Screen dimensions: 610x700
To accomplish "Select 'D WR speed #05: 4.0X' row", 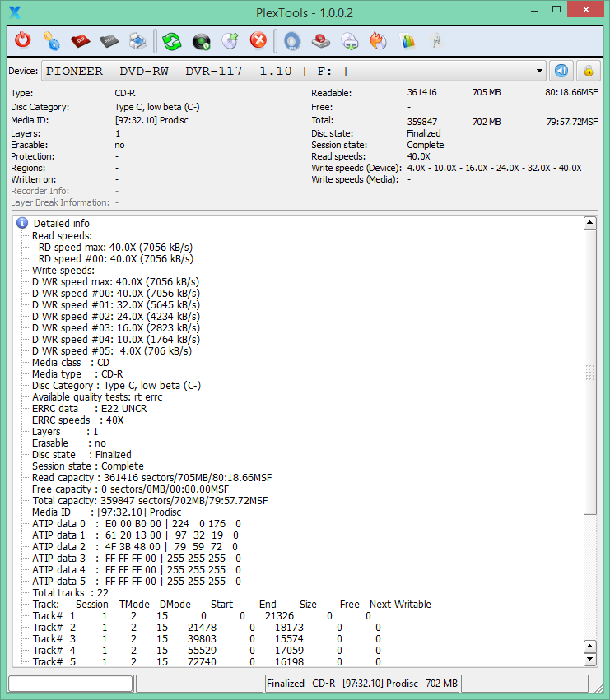I will pyautogui.click(x=112, y=351).
